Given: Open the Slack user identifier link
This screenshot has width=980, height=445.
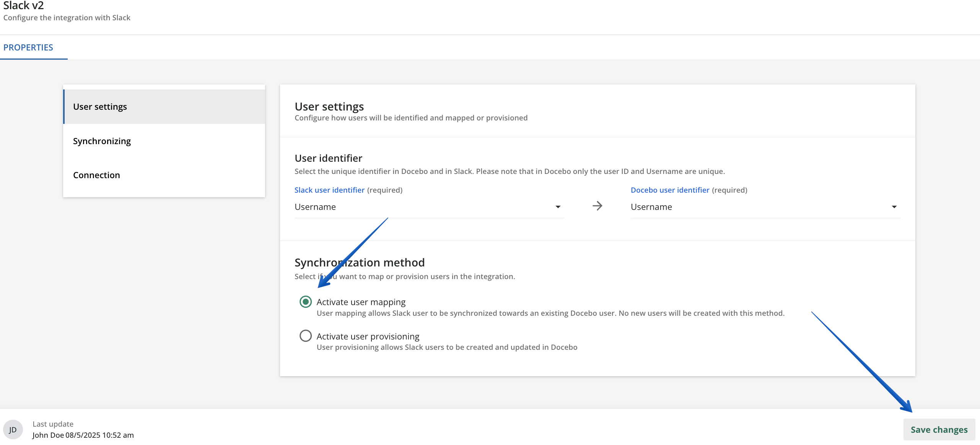Looking at the screenshot, I should pos(329,190).
